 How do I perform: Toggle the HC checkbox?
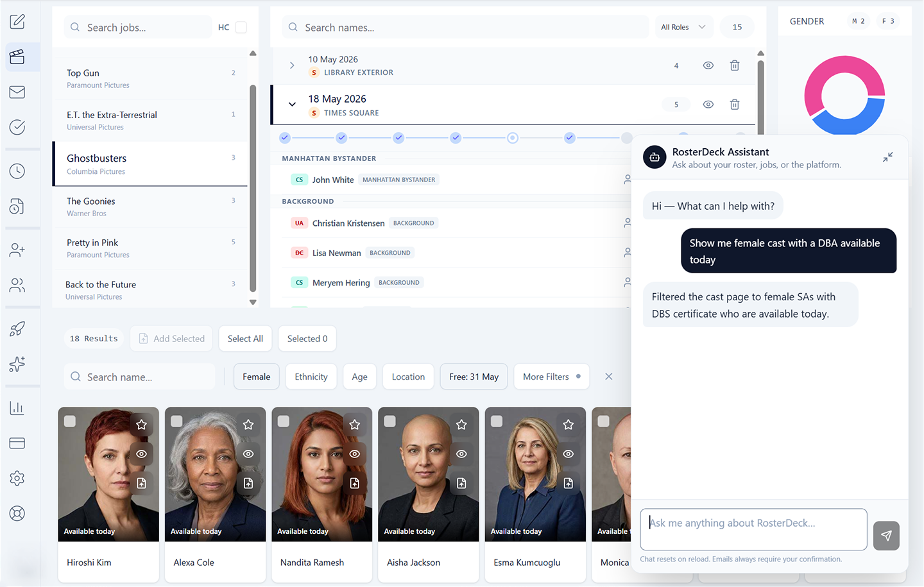coord(241,27)
